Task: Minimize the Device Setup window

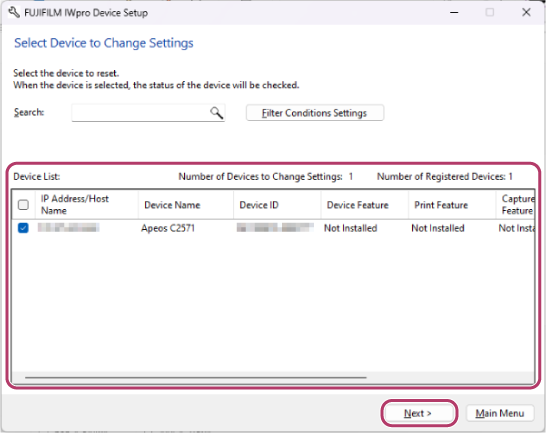Action: click(454, 13)
